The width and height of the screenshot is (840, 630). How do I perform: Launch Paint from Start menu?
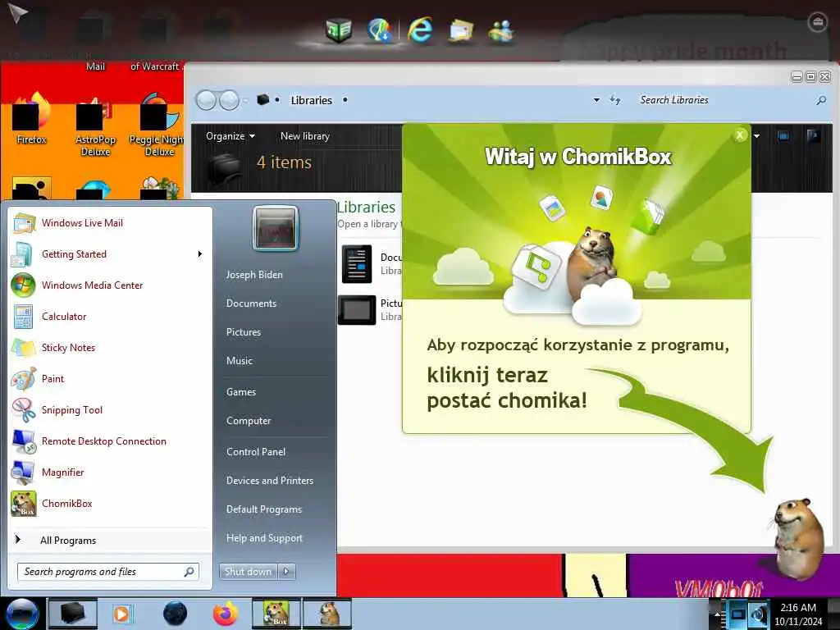tap(110, 379)
